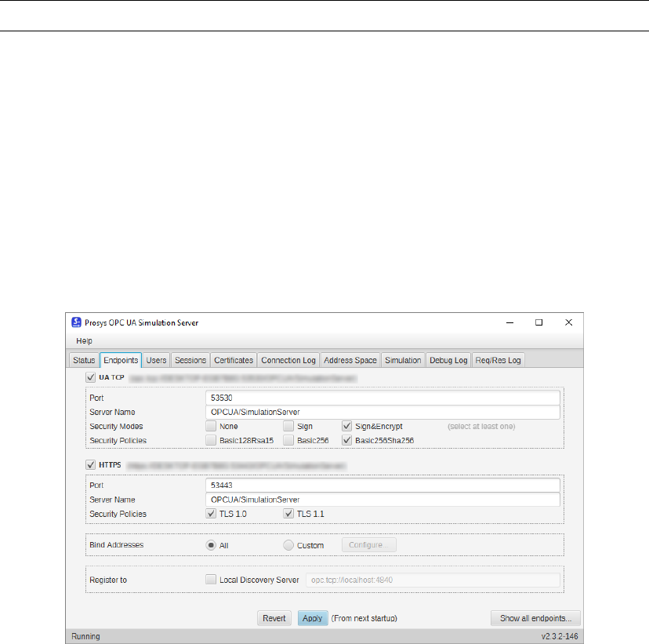Click the UA TCP Server Name field
The height and width of the screenshot is (644, 649).
(x=383, y=412)
